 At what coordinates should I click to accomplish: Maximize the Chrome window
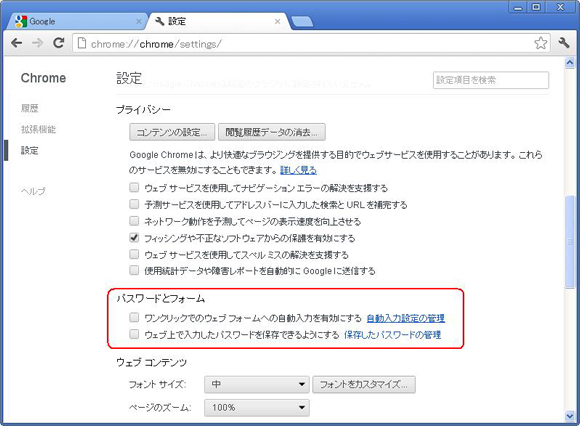(x=536, y=7)
